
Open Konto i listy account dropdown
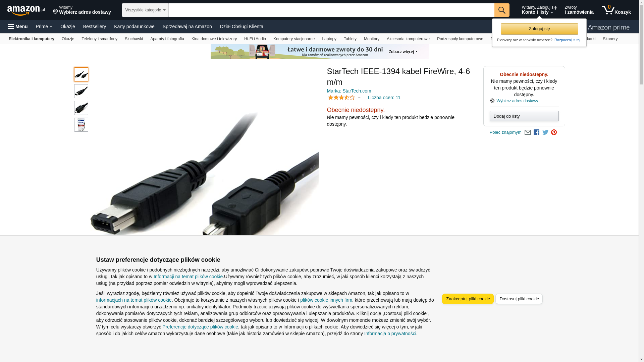pyautogui.click(x=539, y=10)
